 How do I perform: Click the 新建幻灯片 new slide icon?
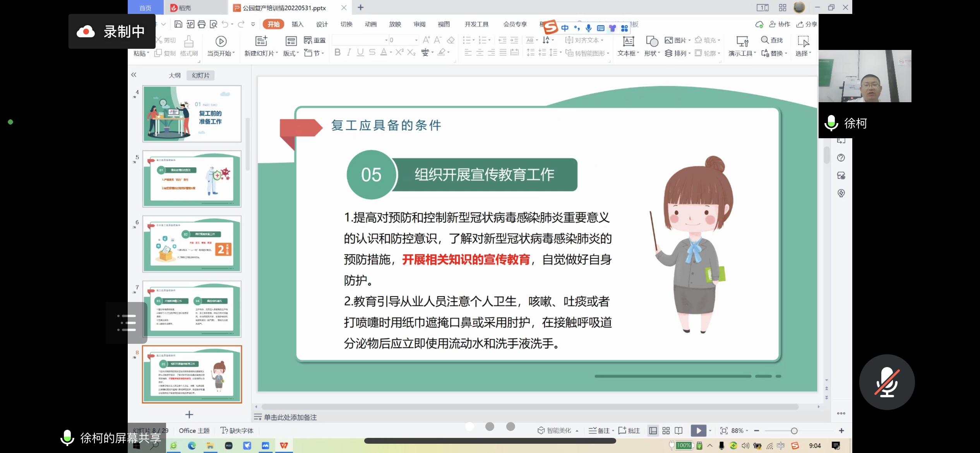[x=260, y=42]
